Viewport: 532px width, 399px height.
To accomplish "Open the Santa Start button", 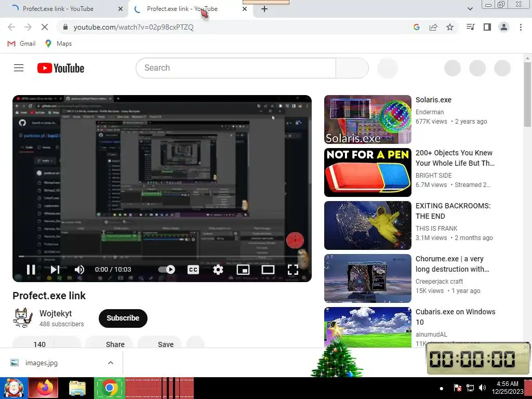I will pyautogui.click(x=14, y=388).
